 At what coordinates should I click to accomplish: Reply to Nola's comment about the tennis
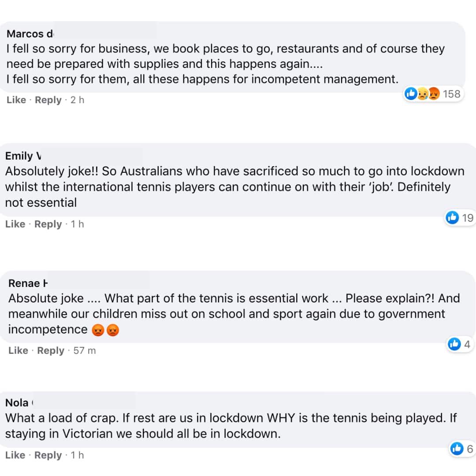[48, 455]
